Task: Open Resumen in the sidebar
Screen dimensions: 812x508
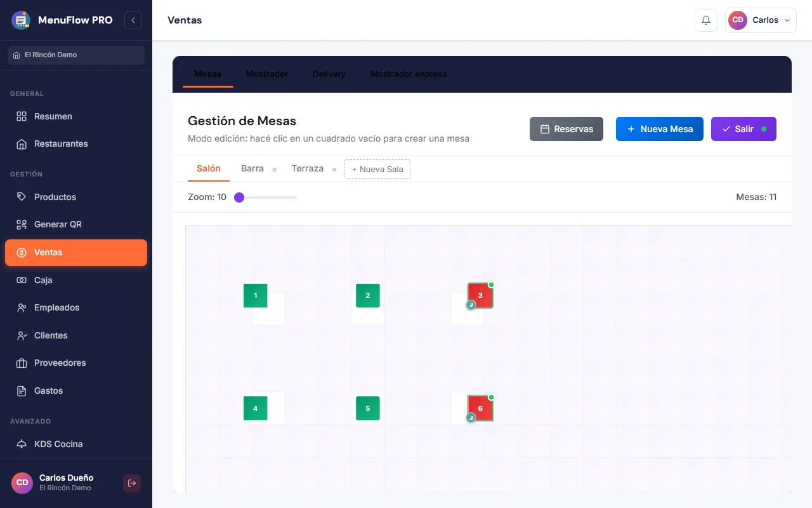Action: 76,116
